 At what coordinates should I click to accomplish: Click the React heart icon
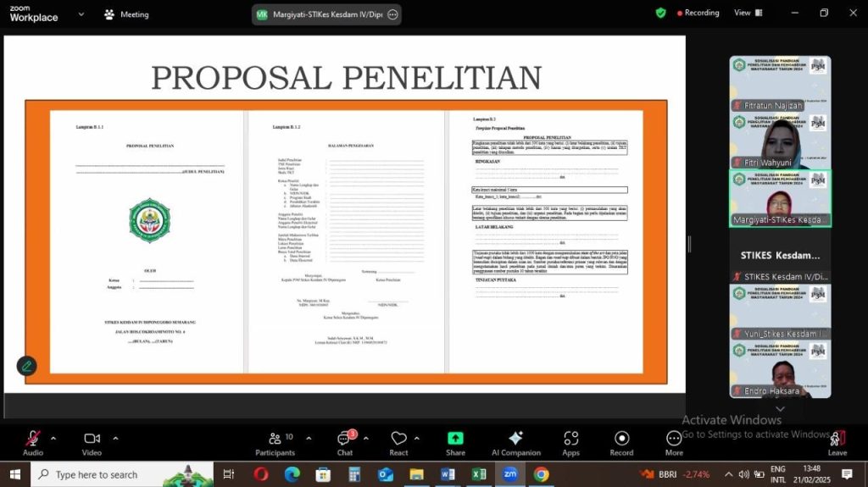point(398,442)
